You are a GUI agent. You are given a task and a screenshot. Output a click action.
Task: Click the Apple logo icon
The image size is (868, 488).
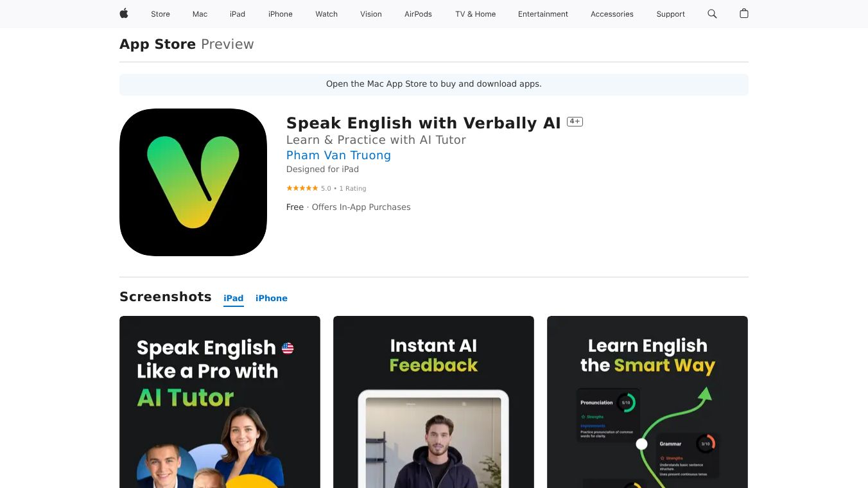[x=124, y=13]
